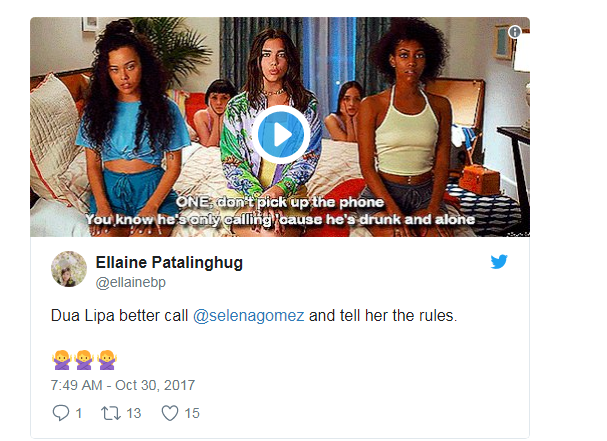Click the last of the three emojis
607x441 pixels.
pyautogui.click(x=107, y=360)
